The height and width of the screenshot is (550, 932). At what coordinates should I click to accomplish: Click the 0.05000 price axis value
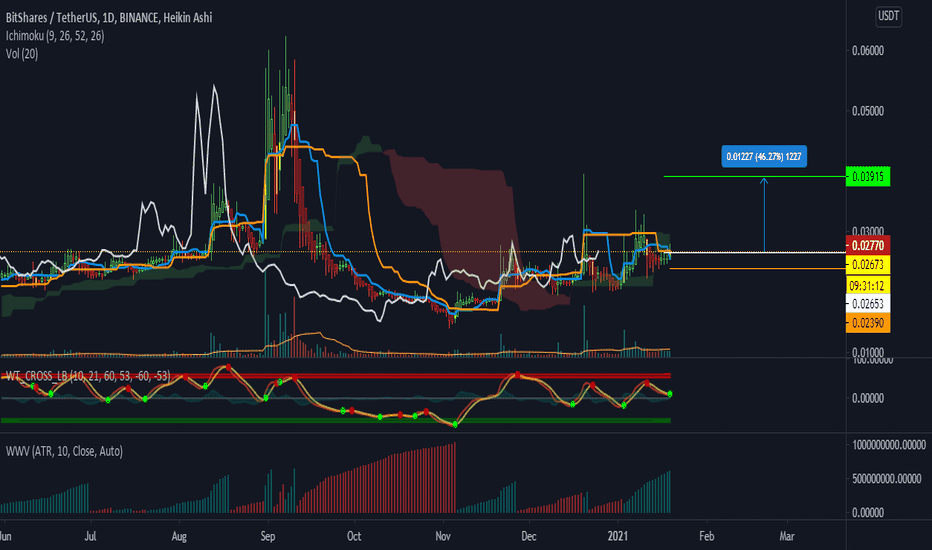868,111
